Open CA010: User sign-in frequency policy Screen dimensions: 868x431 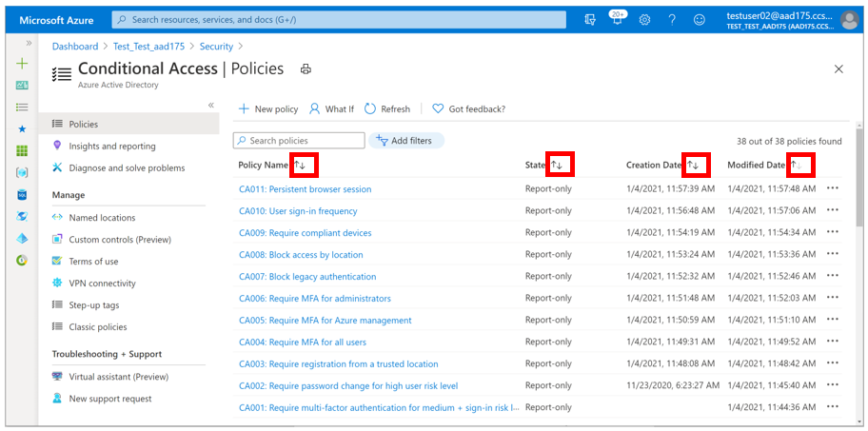click(x=298, y=211)
